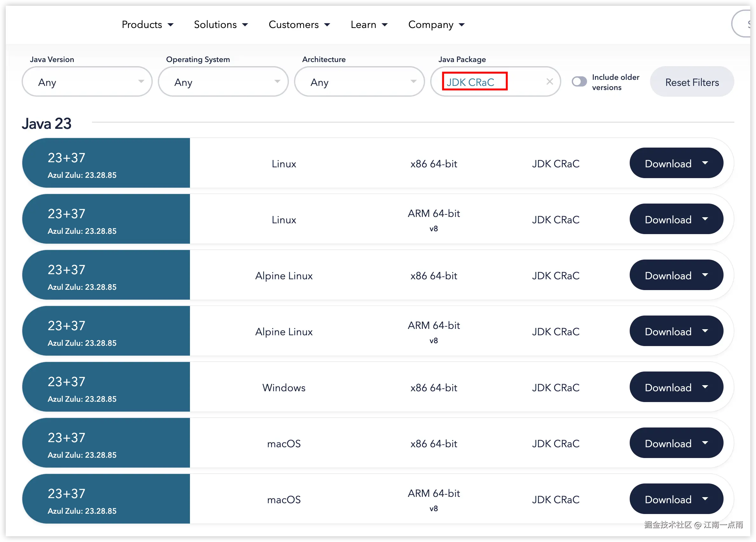Toggle Include older versions switch
756x542 pixels.
(x=579, y=82)
